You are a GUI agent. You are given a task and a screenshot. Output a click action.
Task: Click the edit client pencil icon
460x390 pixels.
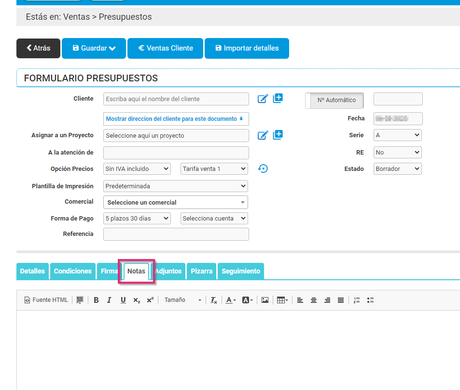[x=262, y=99]
